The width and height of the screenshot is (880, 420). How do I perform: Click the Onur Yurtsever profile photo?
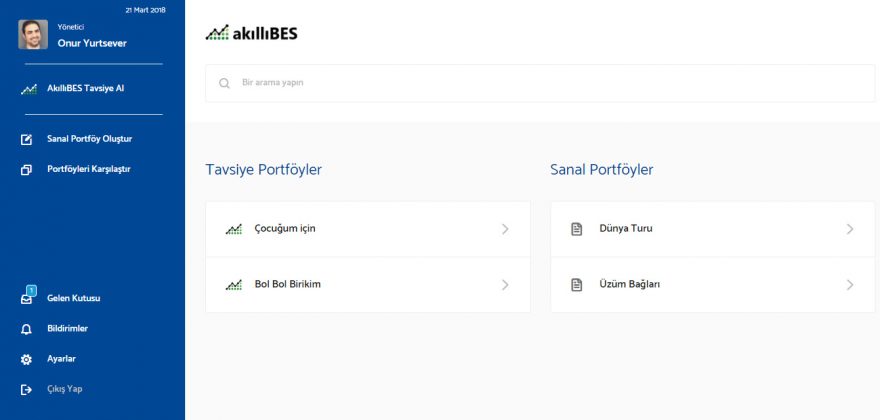click(33, 35)
